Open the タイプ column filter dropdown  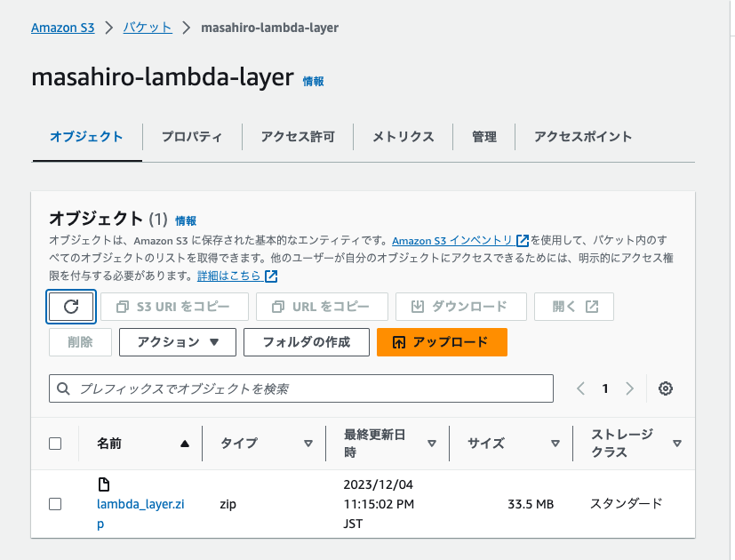[x=308, y=443]
